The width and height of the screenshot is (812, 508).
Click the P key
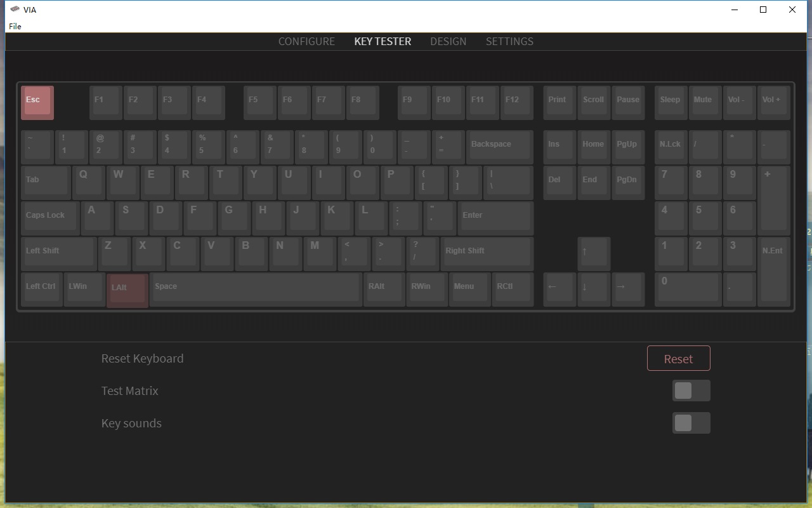tap(397, 183)
